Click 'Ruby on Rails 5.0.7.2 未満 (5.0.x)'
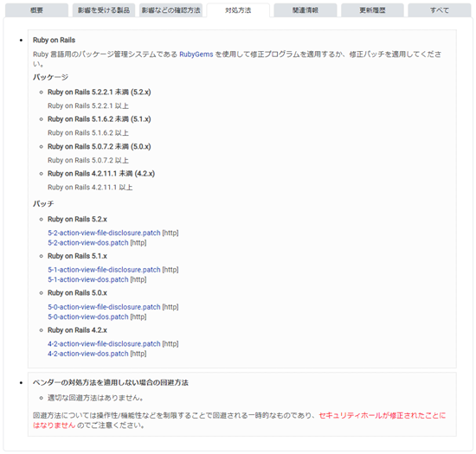The height and width of the screenshot is (454, 476). pyautogui.click(x=99, y=146)
